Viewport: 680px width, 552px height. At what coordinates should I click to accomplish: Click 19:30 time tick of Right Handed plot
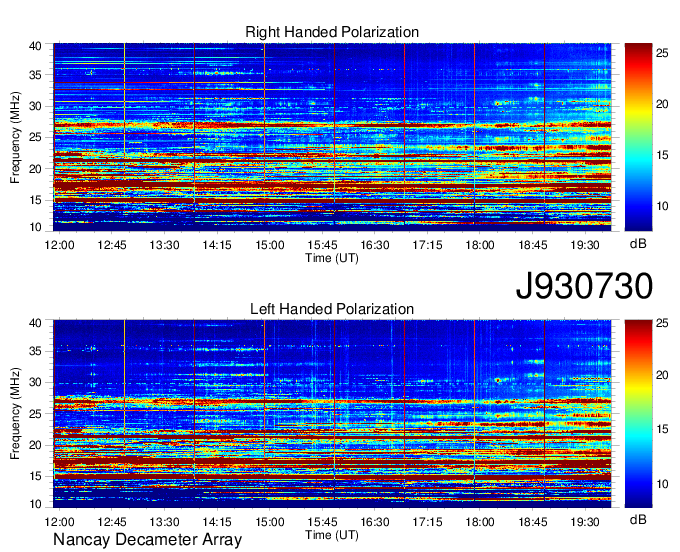[585, 245]
